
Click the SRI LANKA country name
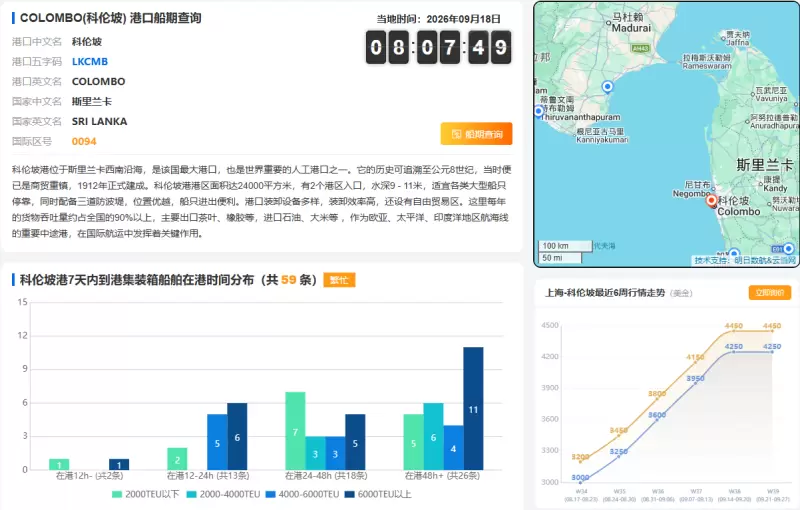pyautogui.click(x=99, y=121)
